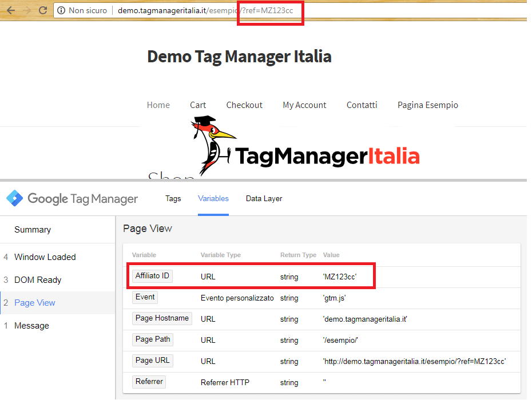Viewport: 532px width, 400px height.
Task: Click the Demo Tag Manager Italia site title
Action: (x=239, y=57)
